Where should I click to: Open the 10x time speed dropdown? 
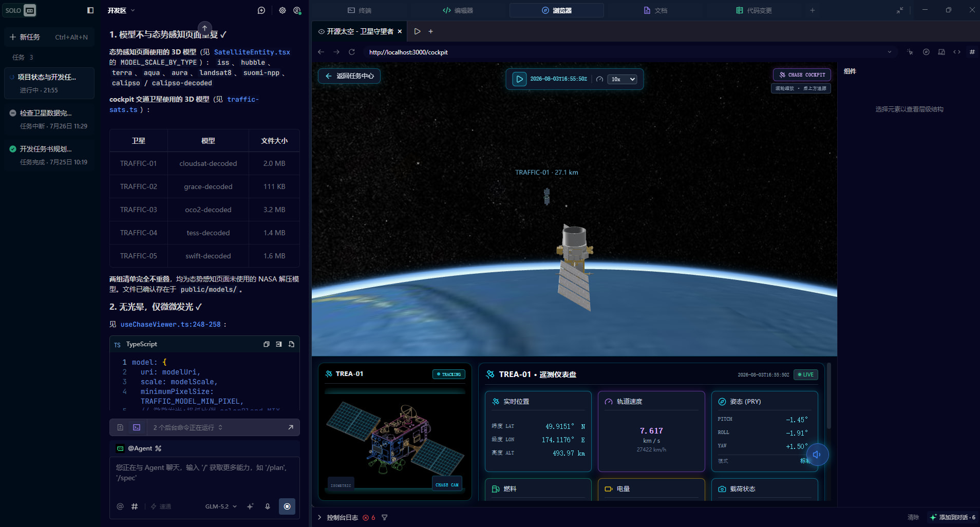point(623,79)
